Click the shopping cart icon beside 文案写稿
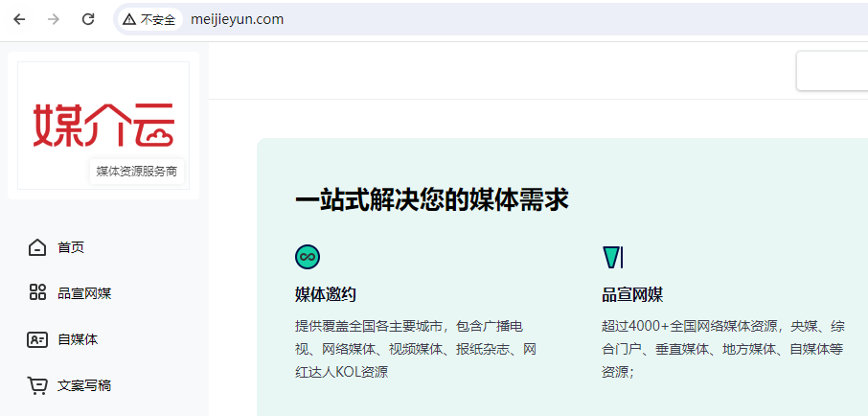The width and height of the screenshot is (868, 416). pos(37,385)
